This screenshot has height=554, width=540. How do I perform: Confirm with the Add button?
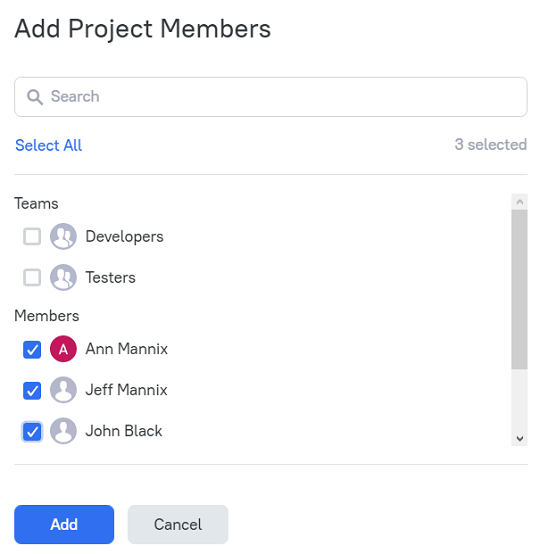pyautogui.click(x=64, y=524)
